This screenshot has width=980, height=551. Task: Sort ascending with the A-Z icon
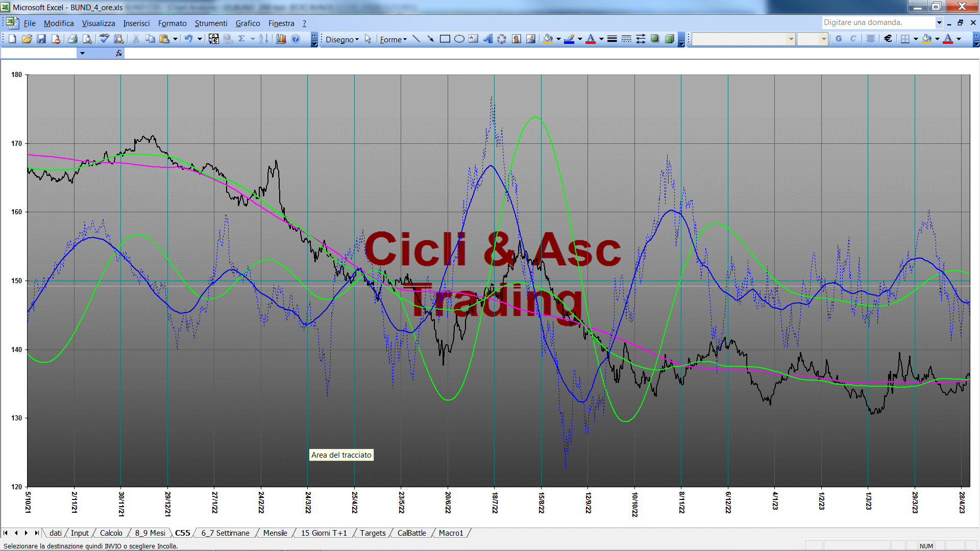click(263, 39)
